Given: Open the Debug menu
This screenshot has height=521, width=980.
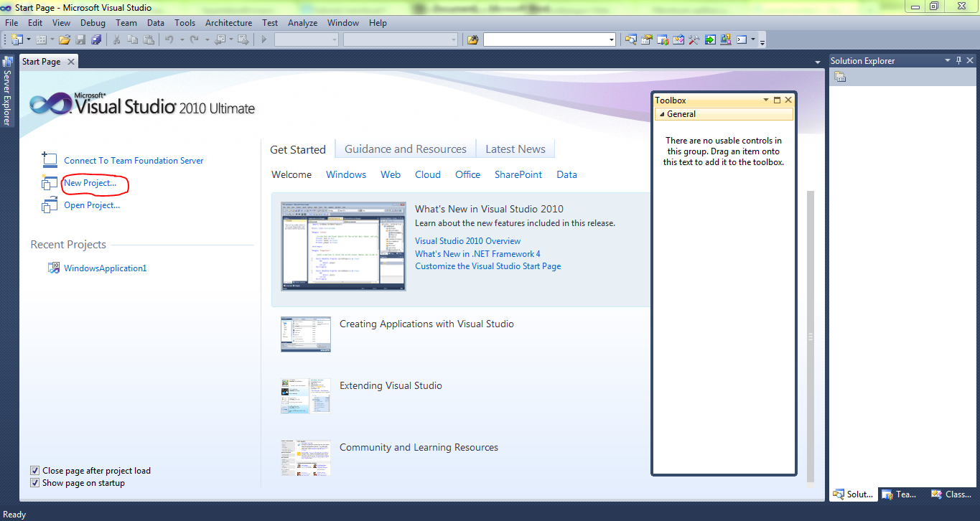Looking at the screenshot, I should tap(93, 23).
